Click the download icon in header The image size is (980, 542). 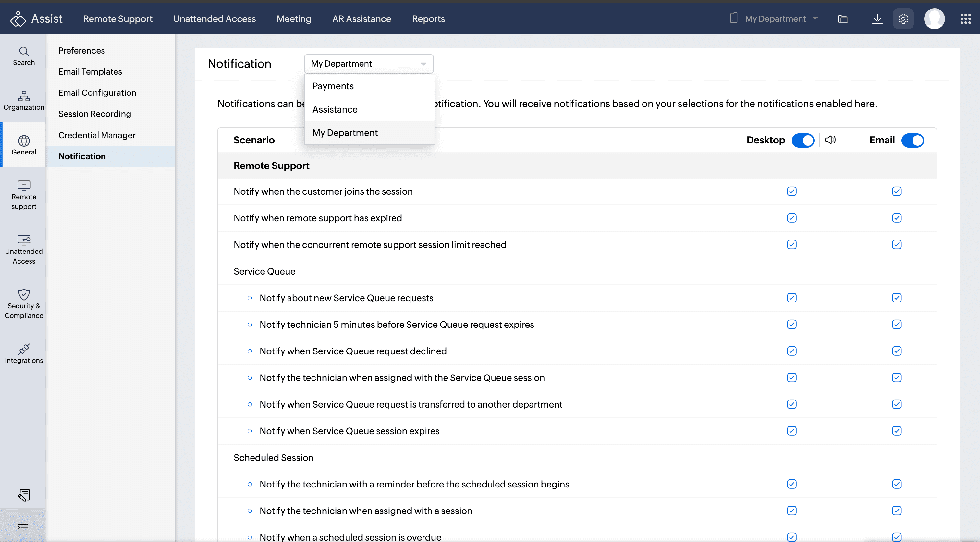[877, 18]
